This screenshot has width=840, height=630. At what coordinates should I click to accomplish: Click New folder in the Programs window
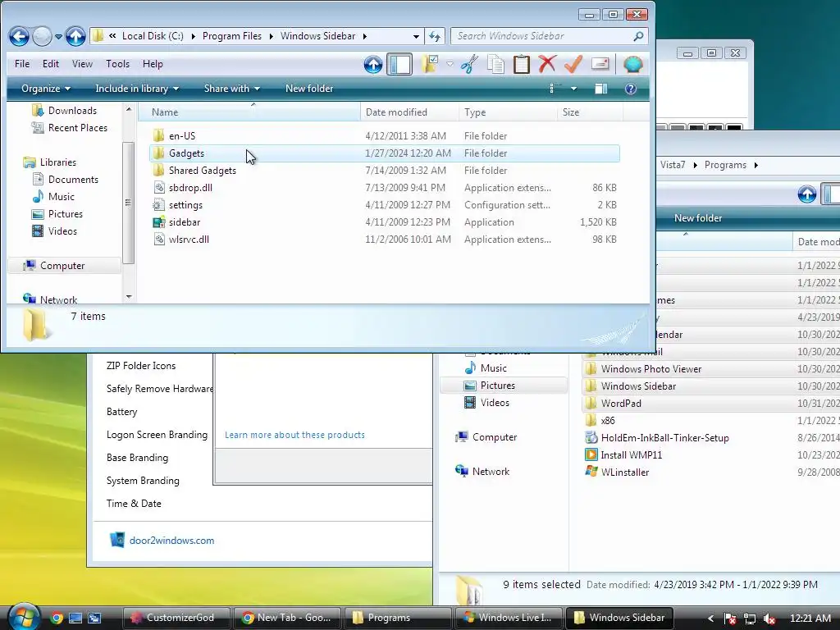click(x=698, y=218)
